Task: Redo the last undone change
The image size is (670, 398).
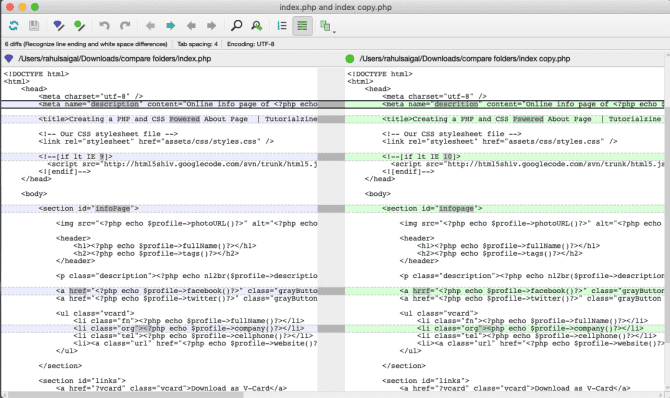Action: pyautogui.click(x=125, y=26)
